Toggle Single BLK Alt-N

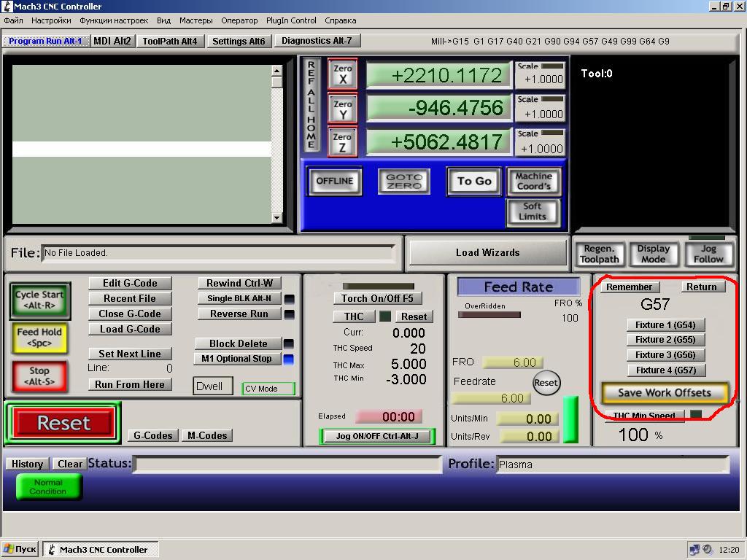pos(239,298)
